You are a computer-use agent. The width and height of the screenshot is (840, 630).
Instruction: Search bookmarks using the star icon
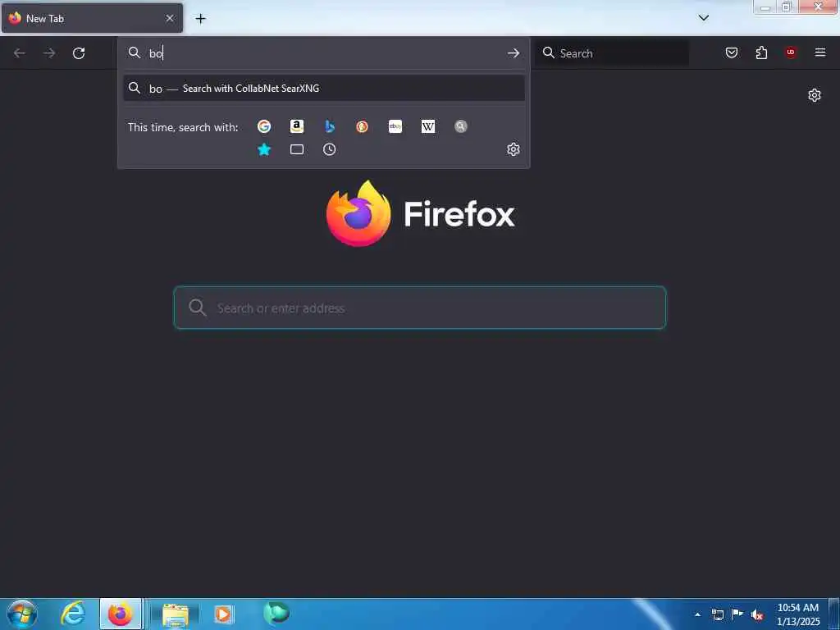(x=263, y=149)
